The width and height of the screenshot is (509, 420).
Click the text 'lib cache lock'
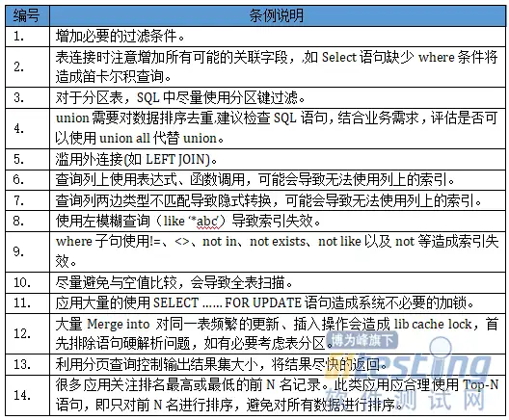433,324
